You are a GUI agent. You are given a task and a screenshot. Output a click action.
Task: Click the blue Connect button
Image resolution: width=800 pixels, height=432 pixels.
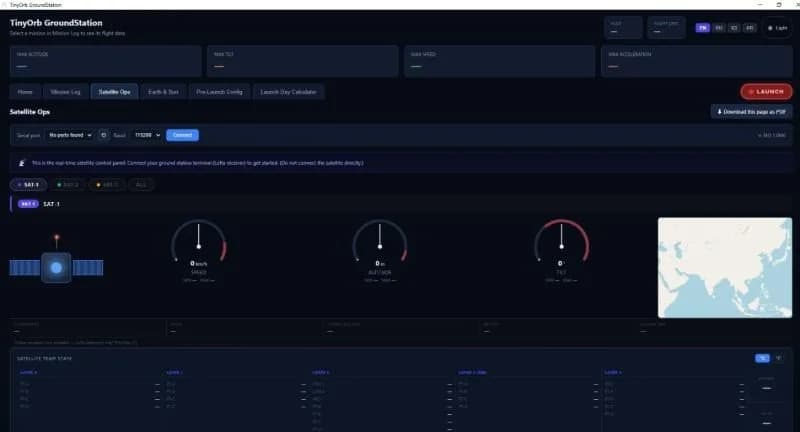click(x=182, y=135)
